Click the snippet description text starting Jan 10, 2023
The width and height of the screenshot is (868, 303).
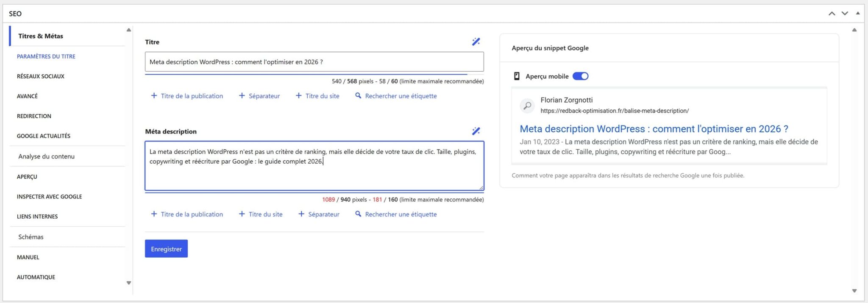(669, 147)
